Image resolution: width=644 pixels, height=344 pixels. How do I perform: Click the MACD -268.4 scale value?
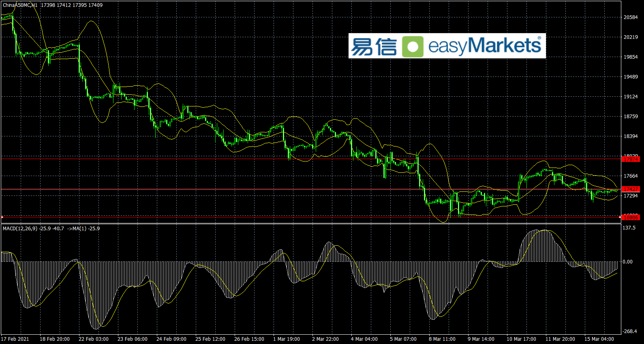coord(629,331)
